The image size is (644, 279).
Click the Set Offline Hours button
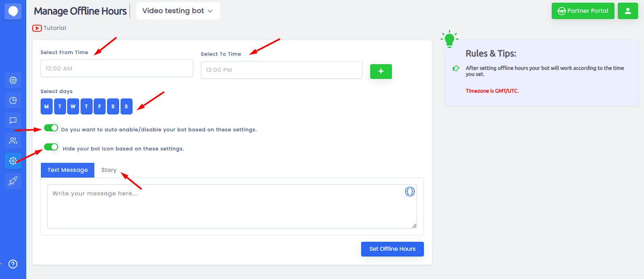click(392, 249)
